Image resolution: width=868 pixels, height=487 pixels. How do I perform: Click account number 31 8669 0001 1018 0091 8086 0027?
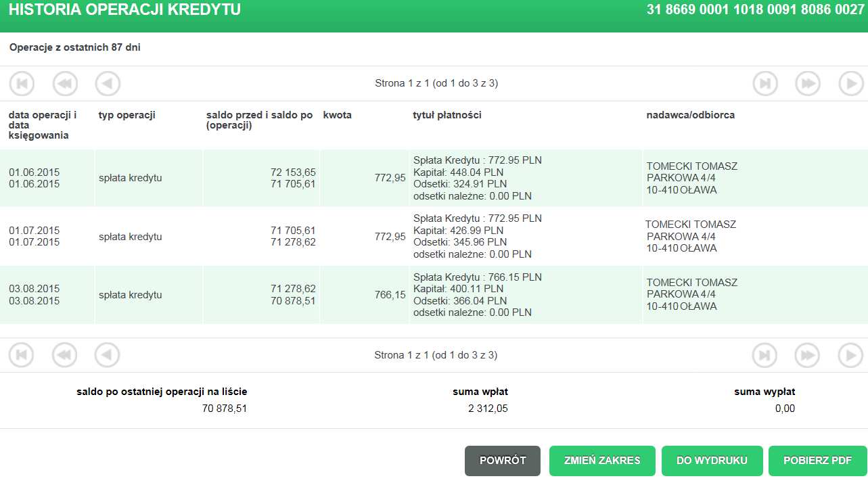click(x=756, y=10)
